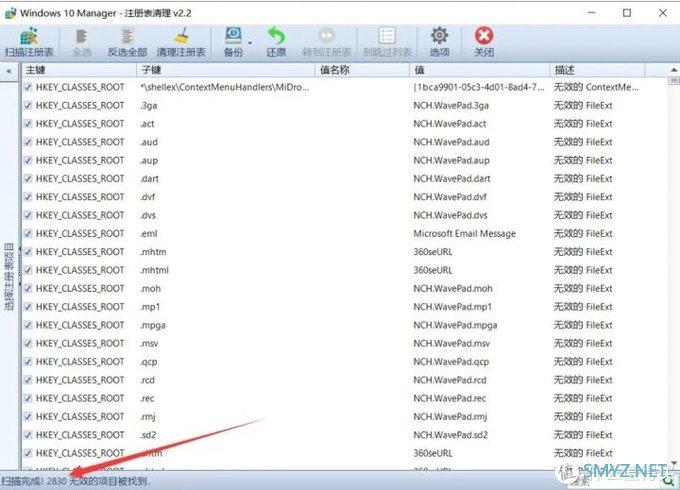Click the 转到注册表 jump to registry icon
680x490 pixels.
(x=327, y=36)
